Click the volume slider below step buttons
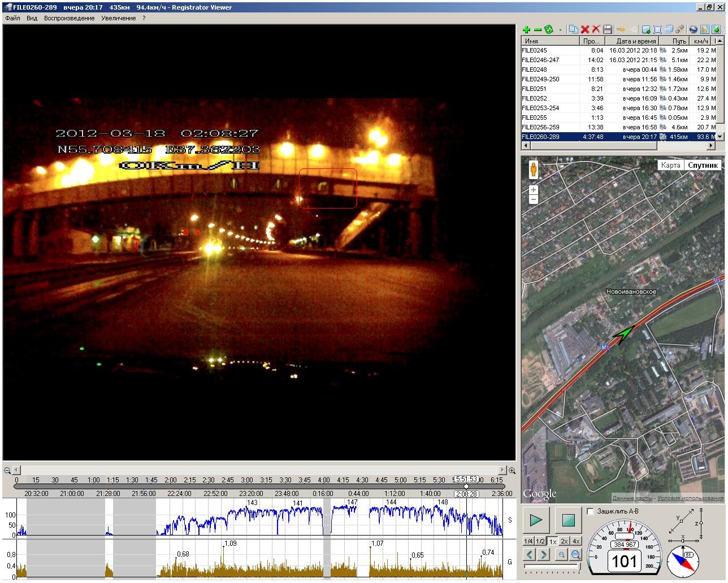The height and width of the screenshot is (583, 728). coord(552,566)
